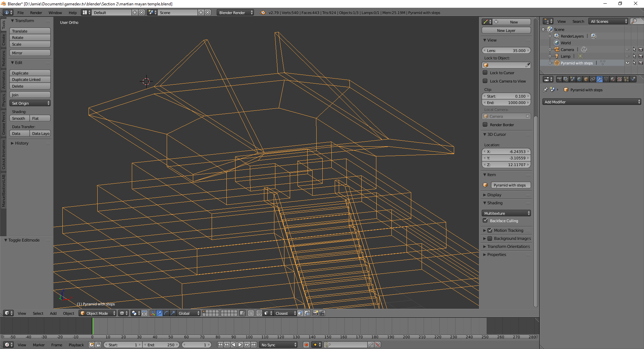Image resolution: width=644 pixels, height=349 pixels.
Task: Open the Scene properties tab icon
Action: coord(573,79)
